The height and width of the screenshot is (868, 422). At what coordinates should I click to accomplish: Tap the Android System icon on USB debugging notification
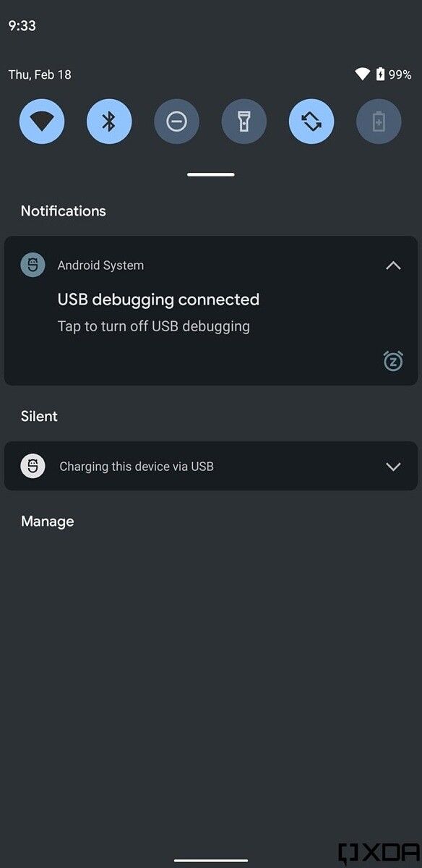(x=33, y=265)
